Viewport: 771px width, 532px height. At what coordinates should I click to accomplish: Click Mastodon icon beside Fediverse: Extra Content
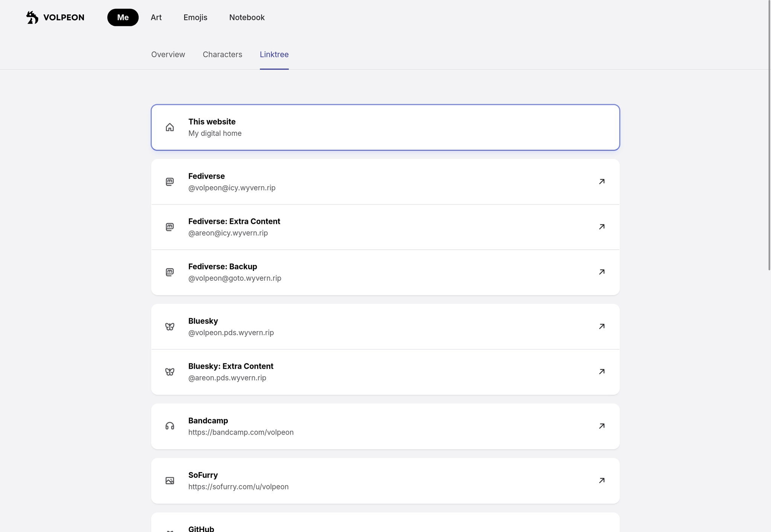170,227
